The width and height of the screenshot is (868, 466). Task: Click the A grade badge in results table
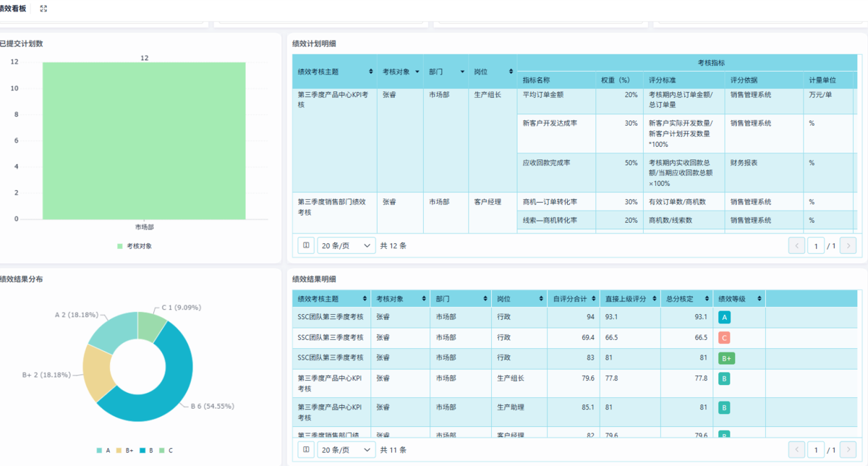[725, 317]
